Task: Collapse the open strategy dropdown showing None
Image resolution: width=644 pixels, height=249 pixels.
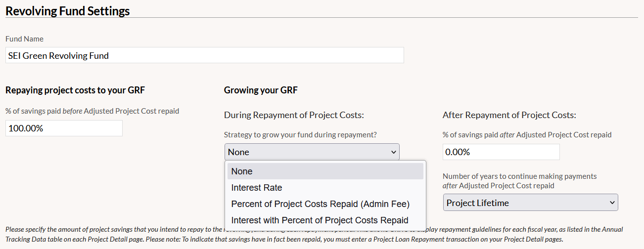Action: pos(312,152)
